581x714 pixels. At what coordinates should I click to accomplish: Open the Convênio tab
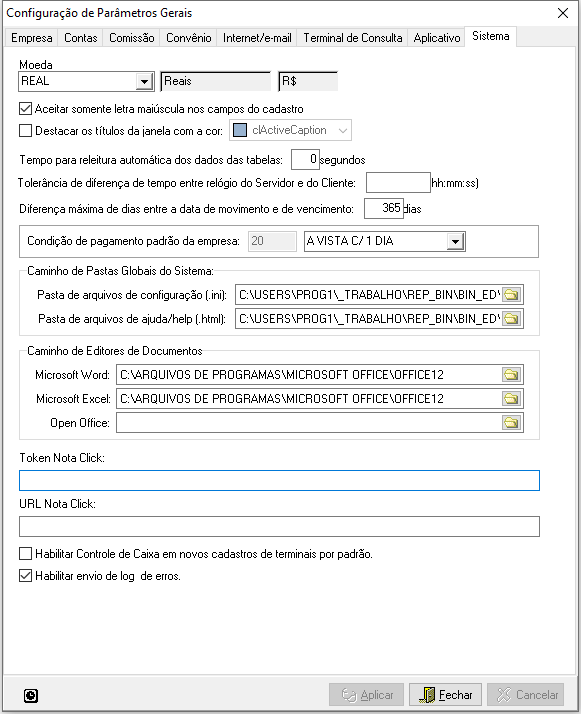[x=189, y=38]
